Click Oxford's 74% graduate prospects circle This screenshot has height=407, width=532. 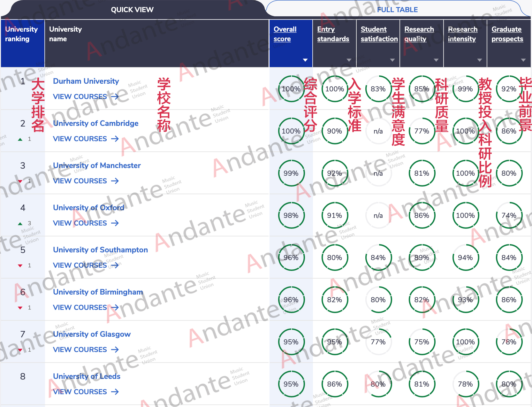tap(509, 215)
